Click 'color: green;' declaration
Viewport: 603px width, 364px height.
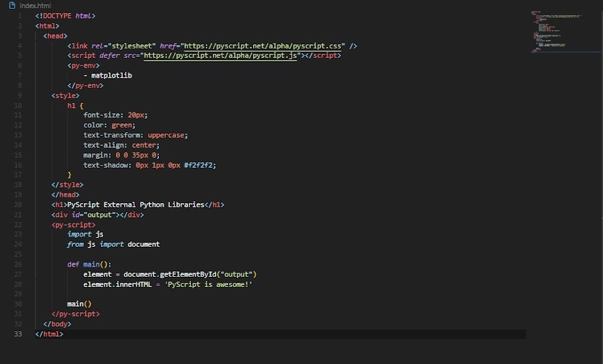[109, 125]
